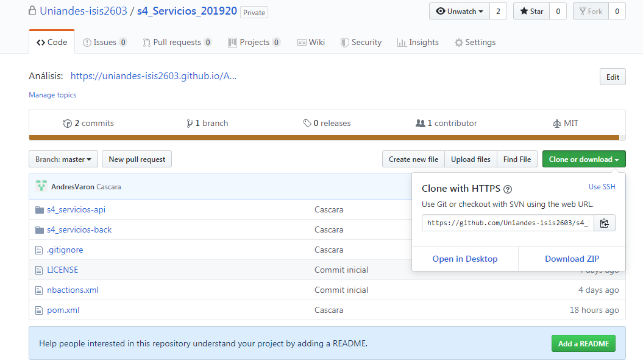Image resolution: width=643 pixels, height=364 pixels.
Task: View the 1 branch list
Action: click(x=207, y=123)
